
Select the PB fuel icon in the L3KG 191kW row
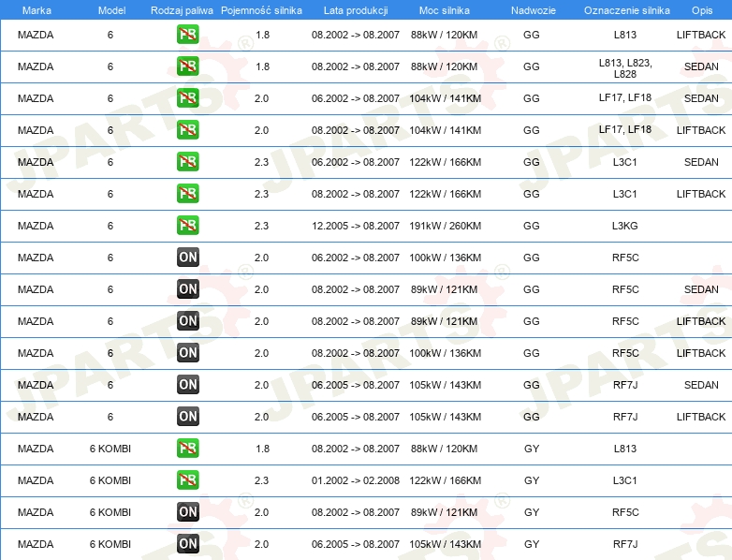point(187,225)
